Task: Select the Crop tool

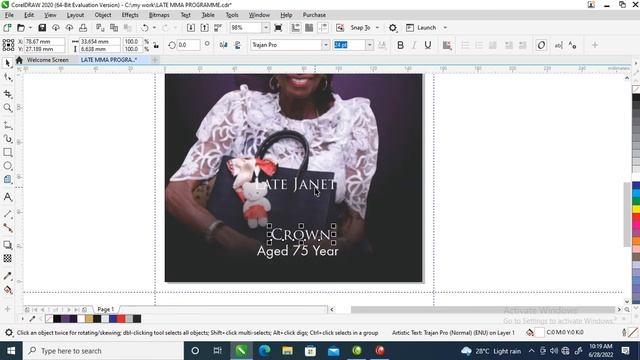Action: [7, 94]
